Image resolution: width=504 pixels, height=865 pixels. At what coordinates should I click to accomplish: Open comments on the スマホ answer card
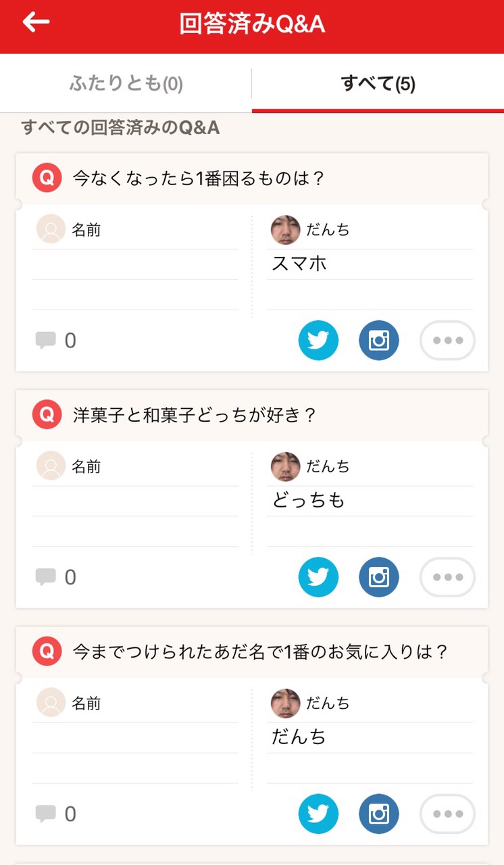55,341
